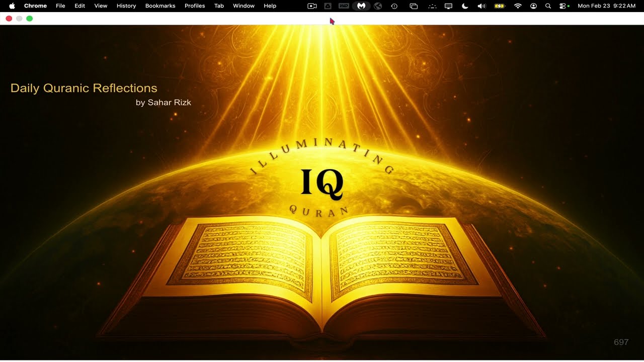644x362 pixels.
Task: Open the Screen Mirroring display icon
Action: click(448, 6)
